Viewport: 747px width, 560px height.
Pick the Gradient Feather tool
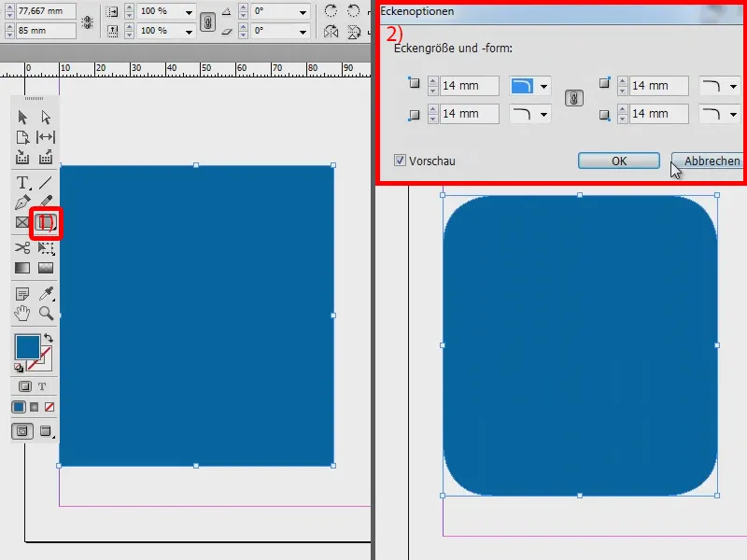point(46,268)
